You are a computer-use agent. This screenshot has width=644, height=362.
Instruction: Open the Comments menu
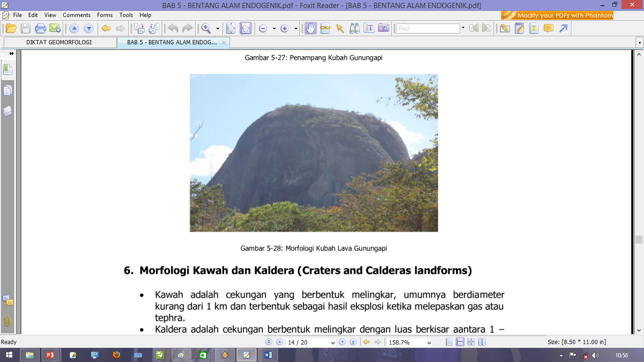(x=76, y=15)
